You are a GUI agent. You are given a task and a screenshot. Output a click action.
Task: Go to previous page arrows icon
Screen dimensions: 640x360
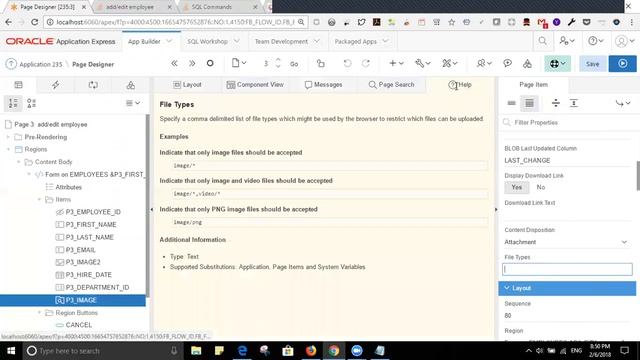tap(174, 63)
